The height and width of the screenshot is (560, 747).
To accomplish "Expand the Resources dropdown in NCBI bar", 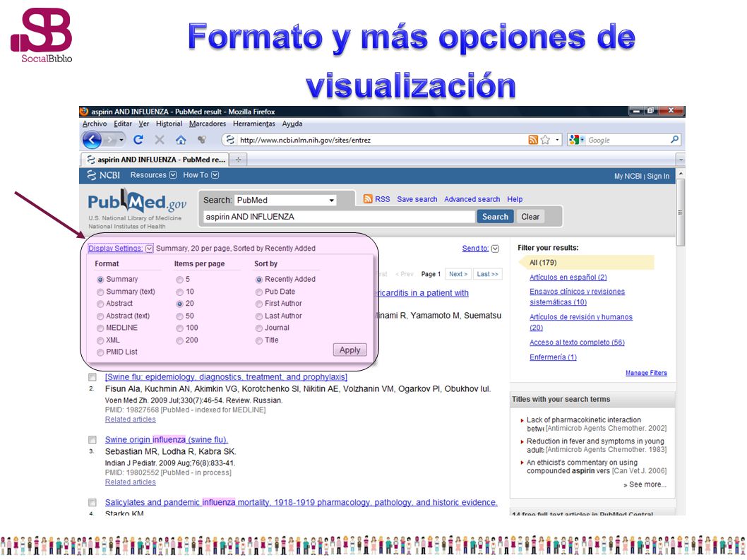I will click(x=173, y=175).
